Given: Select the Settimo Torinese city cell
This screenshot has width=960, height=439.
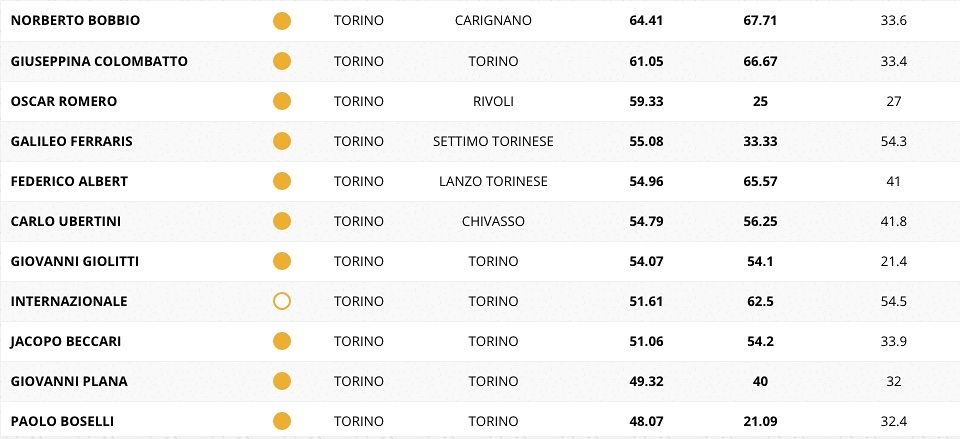Looking at the screenshot, I should (493, 141).
